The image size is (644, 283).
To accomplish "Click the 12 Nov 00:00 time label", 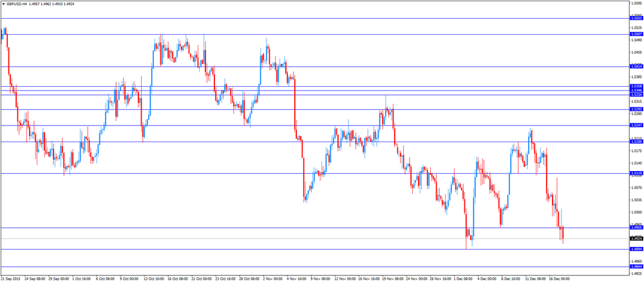I will (x=345, y=280).
